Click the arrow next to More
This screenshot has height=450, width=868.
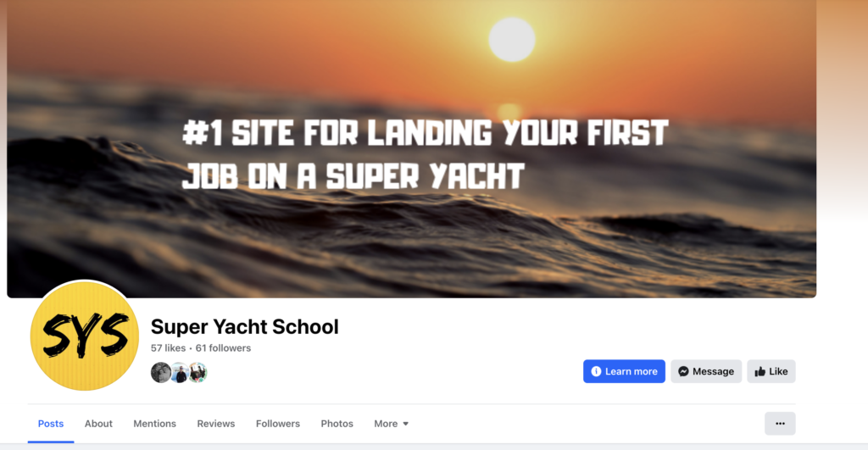406,424
